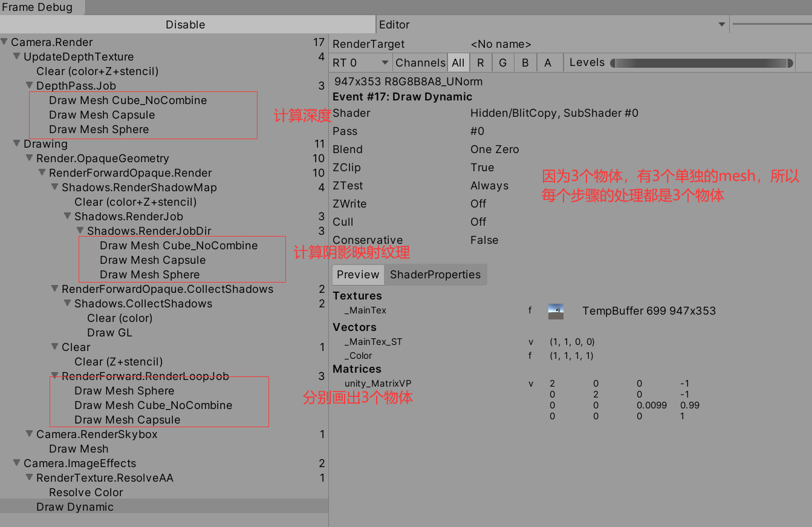Collapse the UpdateDepthTexture node

pos(18,57)
